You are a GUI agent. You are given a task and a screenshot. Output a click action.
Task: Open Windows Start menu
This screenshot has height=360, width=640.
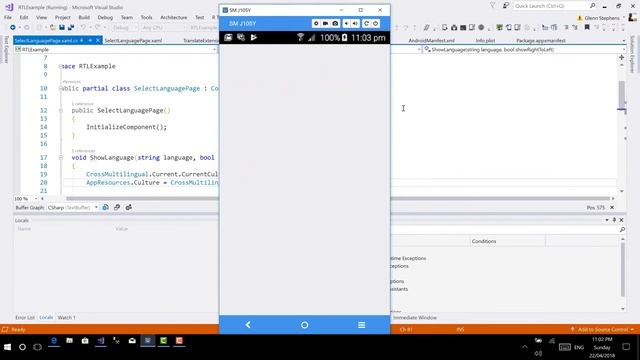point(7,347)
